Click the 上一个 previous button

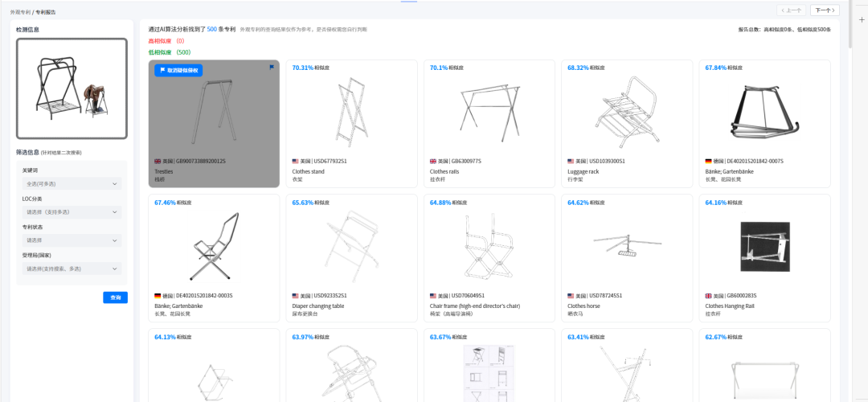point(792,10)
